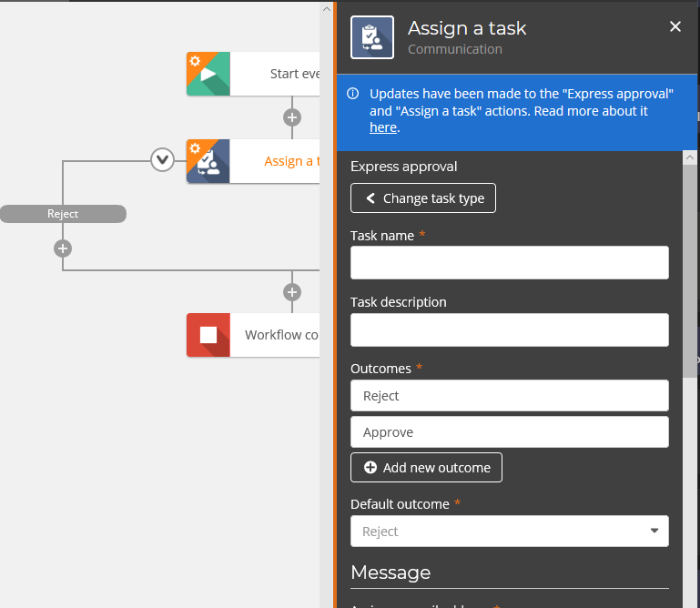Viewport: 700px width, 608px height.
Task: Click Add new outcome button
Action: [426, 468]
